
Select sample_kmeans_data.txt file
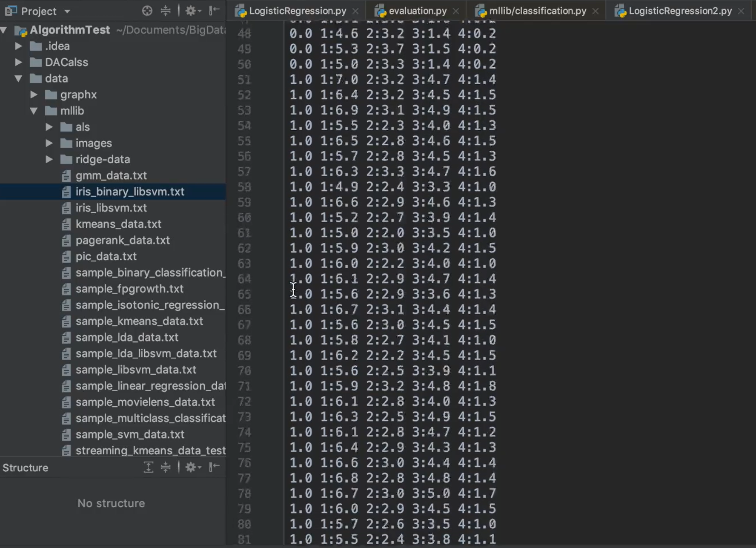click(139, 321)
